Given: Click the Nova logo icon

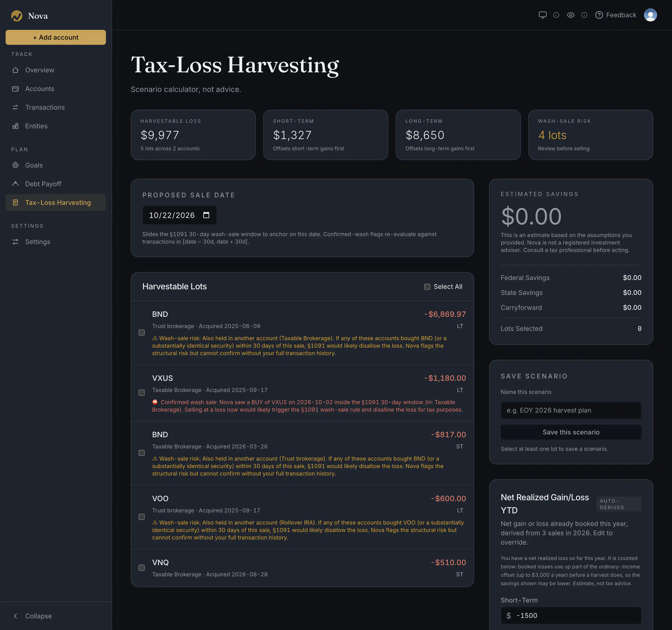Looking at the screenshot, I should pos(17,16).
